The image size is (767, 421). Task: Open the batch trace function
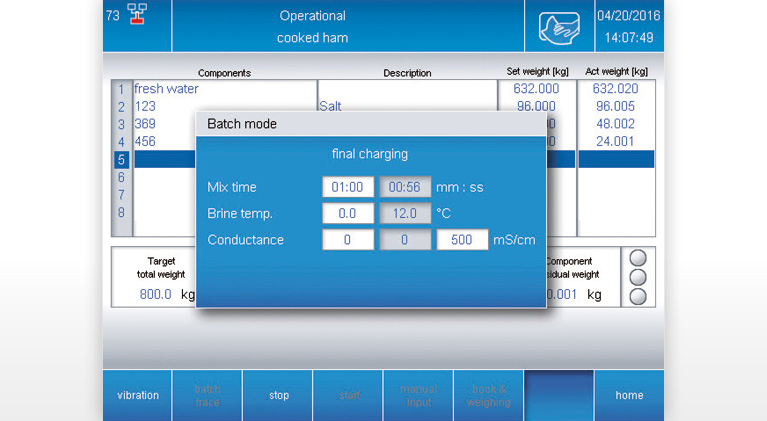[207, 395]
